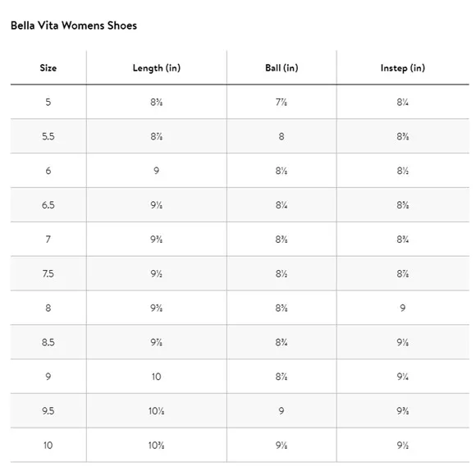Select the ball value for size 5.5

click(281, 136)
